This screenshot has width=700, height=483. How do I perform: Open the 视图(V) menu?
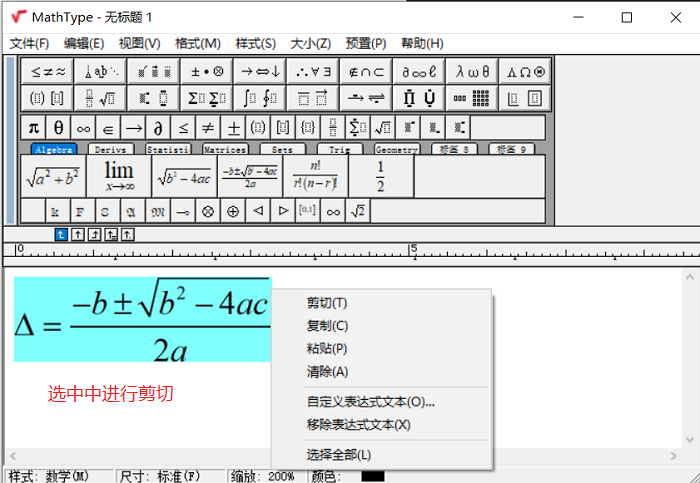click(x=139, y=43)
